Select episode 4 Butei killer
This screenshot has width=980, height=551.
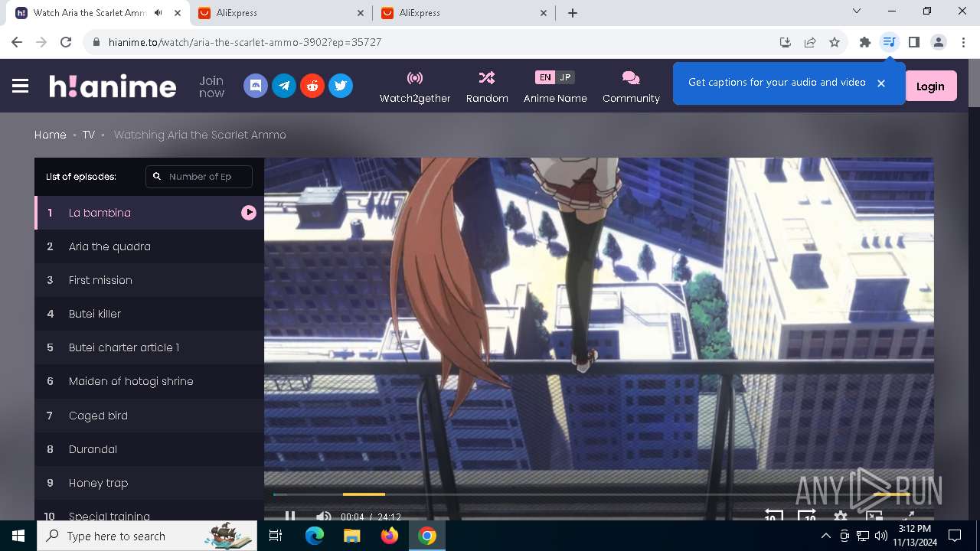click(149, 314)
